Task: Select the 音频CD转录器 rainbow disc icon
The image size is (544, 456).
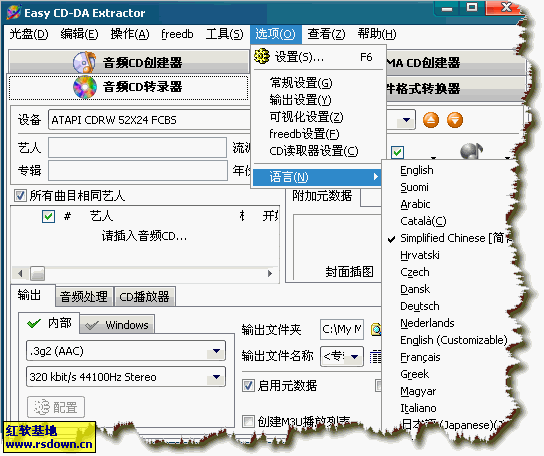Action: [x=85, y=87]
